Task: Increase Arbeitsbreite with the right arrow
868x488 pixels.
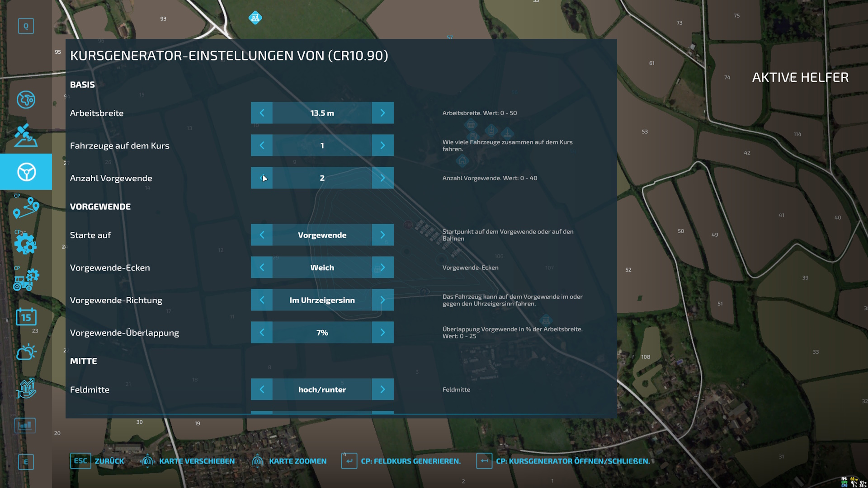Action: (382, 113)
